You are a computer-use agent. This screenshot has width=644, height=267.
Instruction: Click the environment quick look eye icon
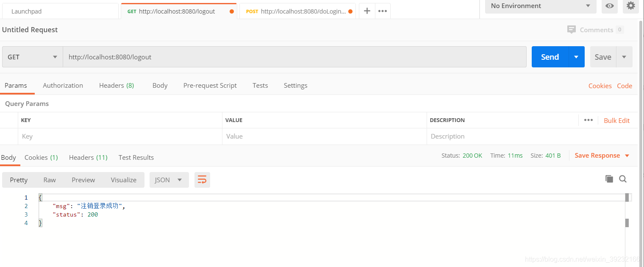point(609,6)
